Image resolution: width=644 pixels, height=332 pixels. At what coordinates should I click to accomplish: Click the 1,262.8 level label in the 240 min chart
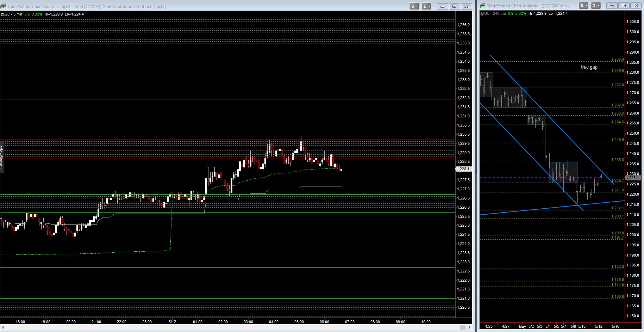tap(618, 105)
